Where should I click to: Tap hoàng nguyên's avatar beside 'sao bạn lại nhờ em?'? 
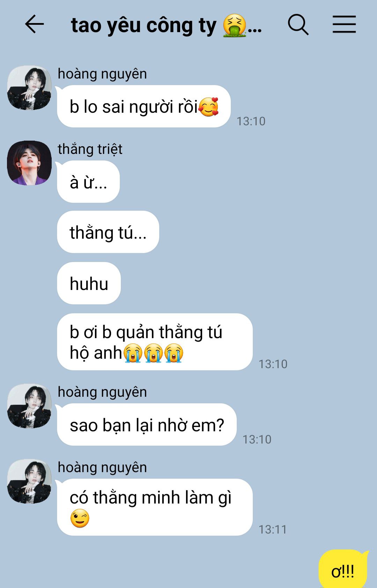[29, 406]
